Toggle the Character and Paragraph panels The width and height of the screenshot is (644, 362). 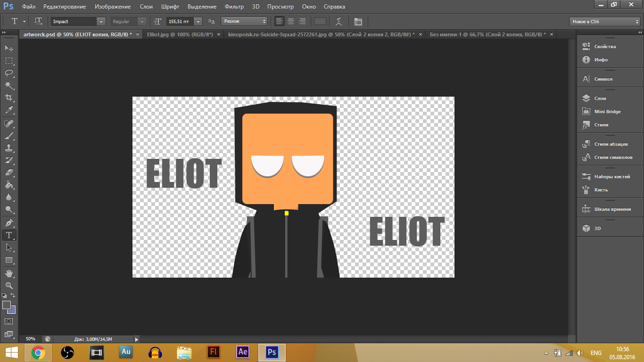point(358,21)
